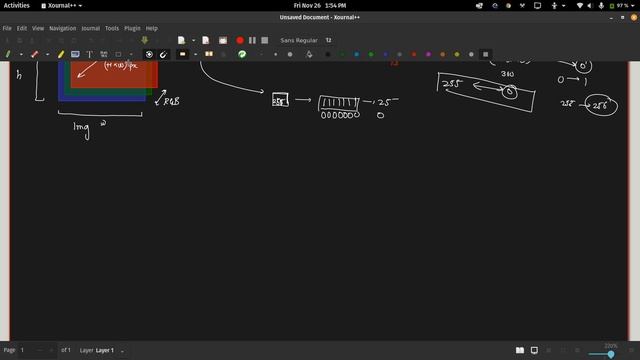The image size is (640, 360).
Task: Select the green Pen tool
Action: pyautogui.click(x=8, y=54)
